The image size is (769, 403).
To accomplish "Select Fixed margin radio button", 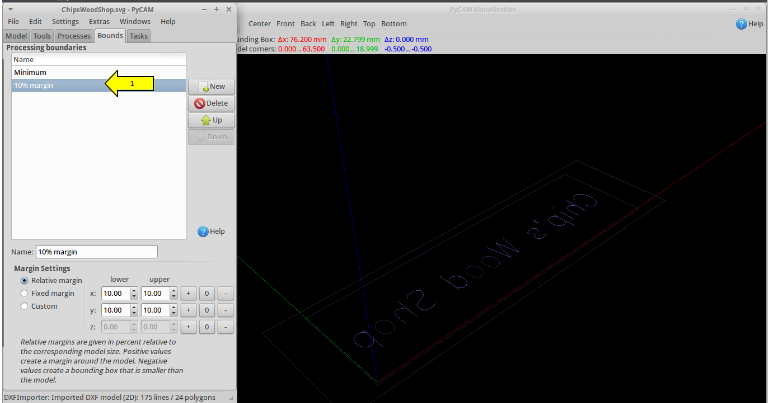I will coord(48,293).
